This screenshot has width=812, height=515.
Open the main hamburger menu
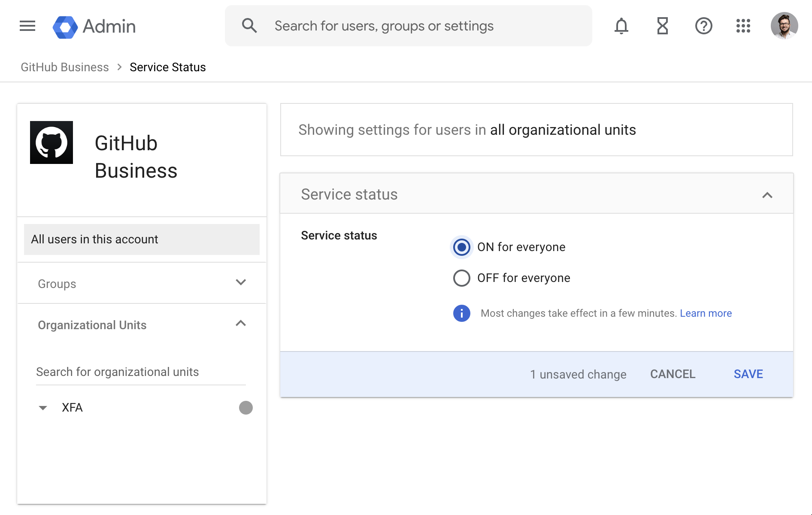(x=27, y=26)
